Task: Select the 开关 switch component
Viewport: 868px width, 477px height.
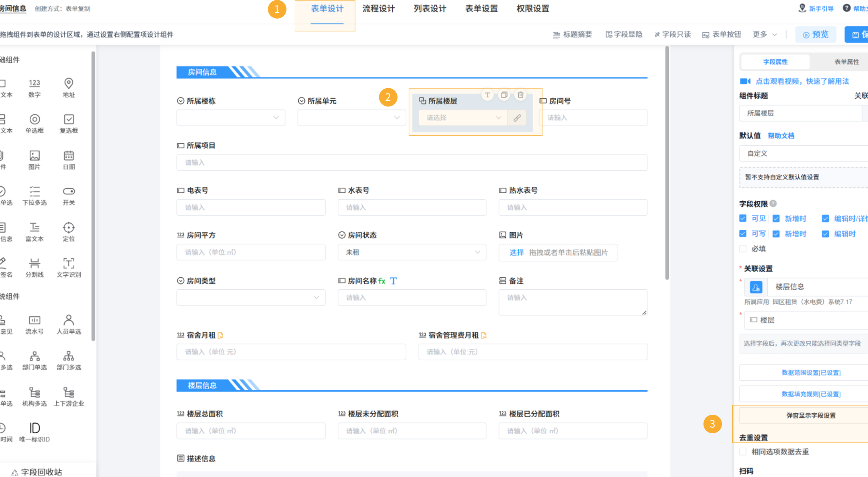Action: (x=69, y=196)
